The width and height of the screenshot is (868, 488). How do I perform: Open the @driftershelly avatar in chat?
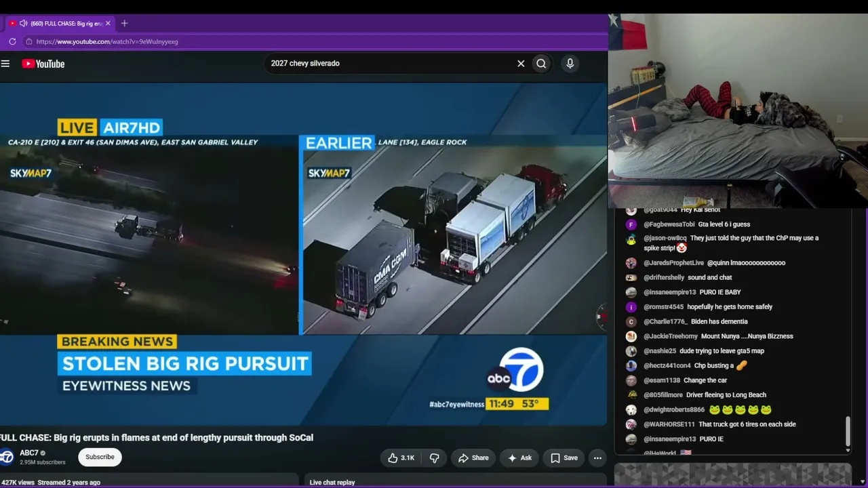click(x=631, y=278)
